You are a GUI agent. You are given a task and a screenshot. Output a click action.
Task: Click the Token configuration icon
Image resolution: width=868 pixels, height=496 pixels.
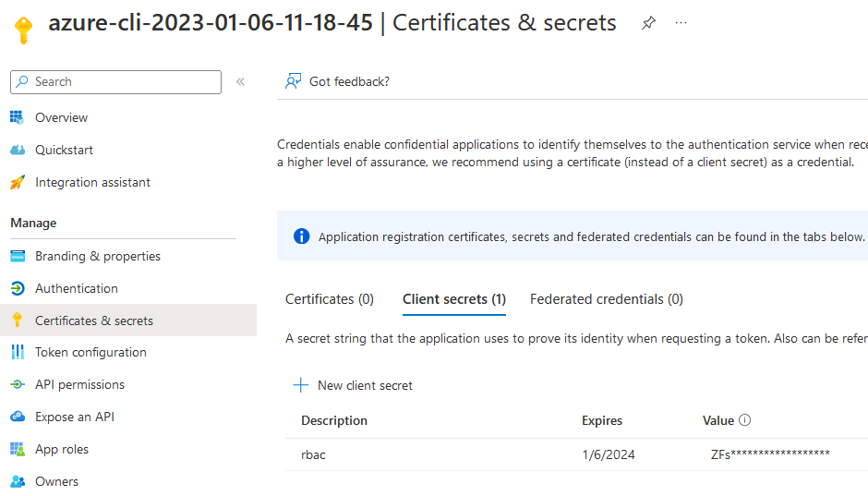pos(17,352)
